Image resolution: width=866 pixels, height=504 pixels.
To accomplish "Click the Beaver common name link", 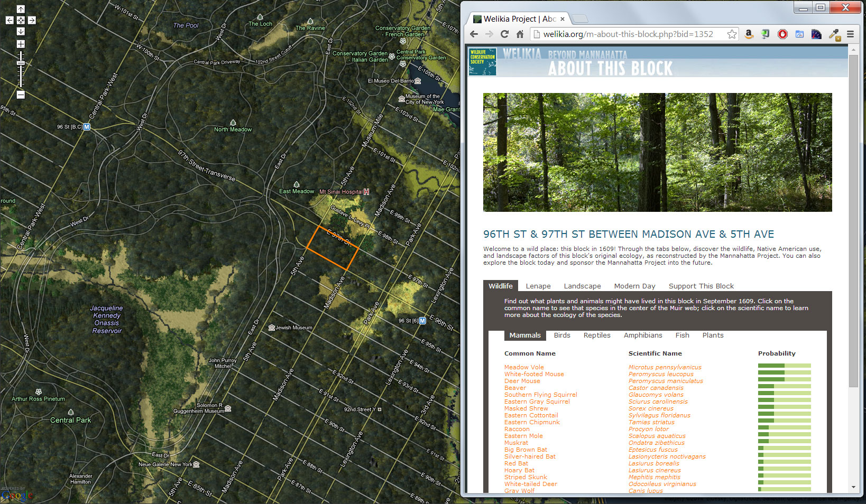I will [x=515, y=388].
